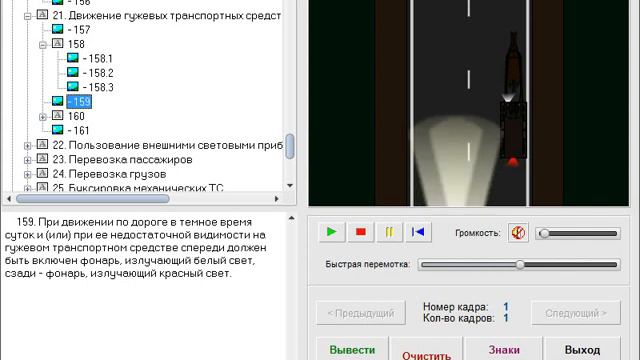Click the frame icon of item 161
The width and height of the screenshot is (640, 360).
(x=58, y=130)
